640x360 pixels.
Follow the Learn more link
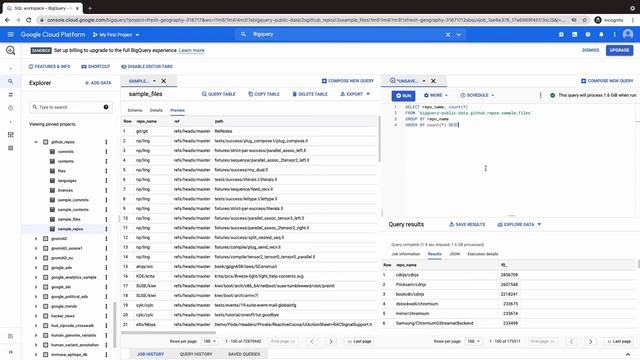click(x=191, y=50)
